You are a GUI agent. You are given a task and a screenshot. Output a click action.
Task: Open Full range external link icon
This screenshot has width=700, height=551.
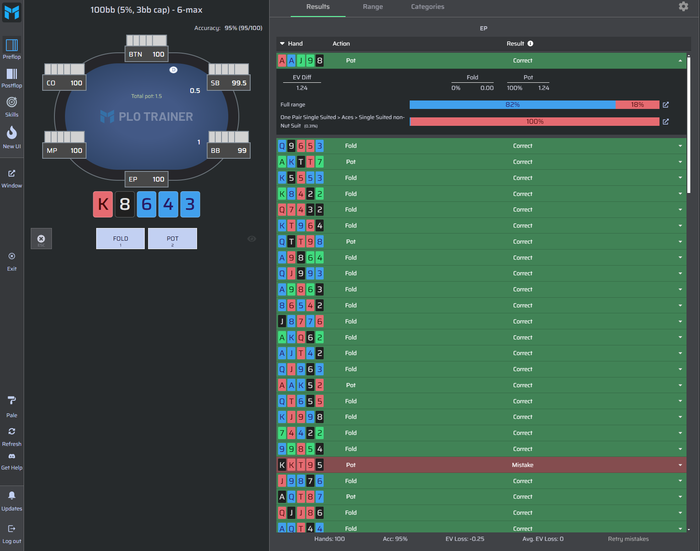click(666, 104)
